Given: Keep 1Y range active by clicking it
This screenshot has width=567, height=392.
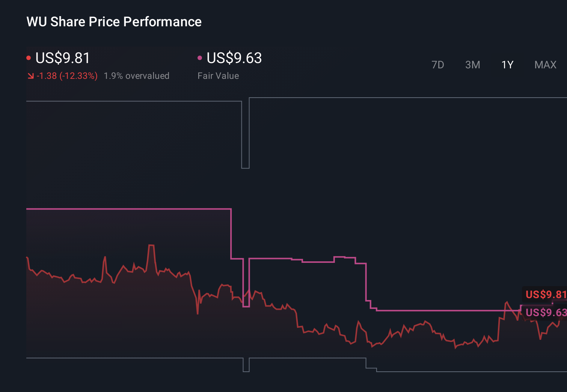Looking at the screenshot, I should coord(507,65).
